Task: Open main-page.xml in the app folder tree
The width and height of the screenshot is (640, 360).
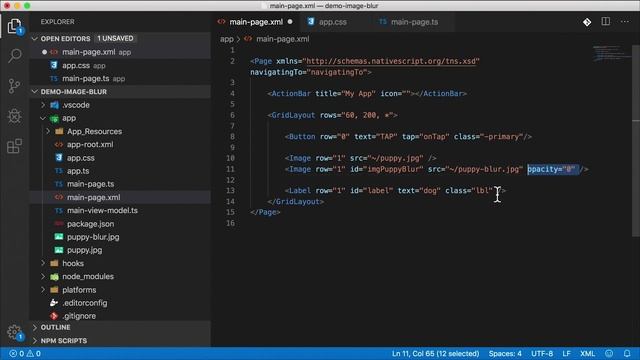Action: (121, 197)
